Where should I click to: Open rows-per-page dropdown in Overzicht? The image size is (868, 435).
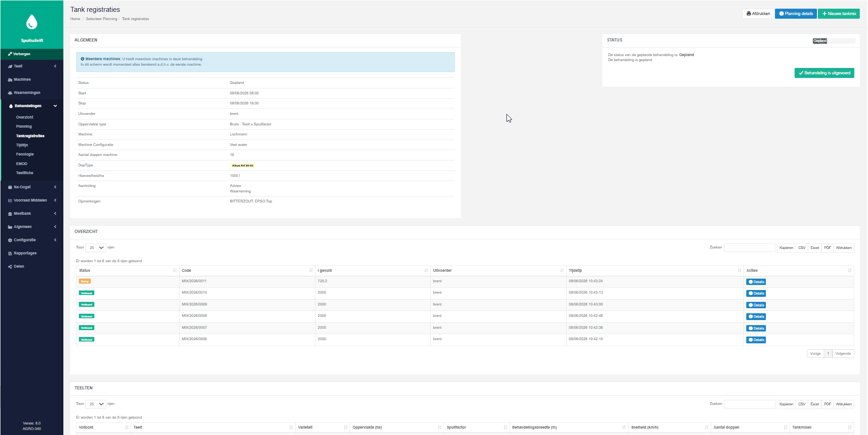point(96,248)
